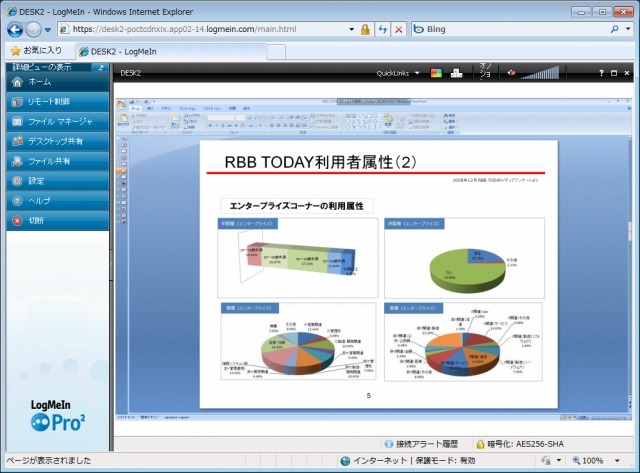Image resolution: width=640 pixels, height=473 pixels.
Task: Click the network computers icon in the DESK2 toolbar
Action: point(456,73)
